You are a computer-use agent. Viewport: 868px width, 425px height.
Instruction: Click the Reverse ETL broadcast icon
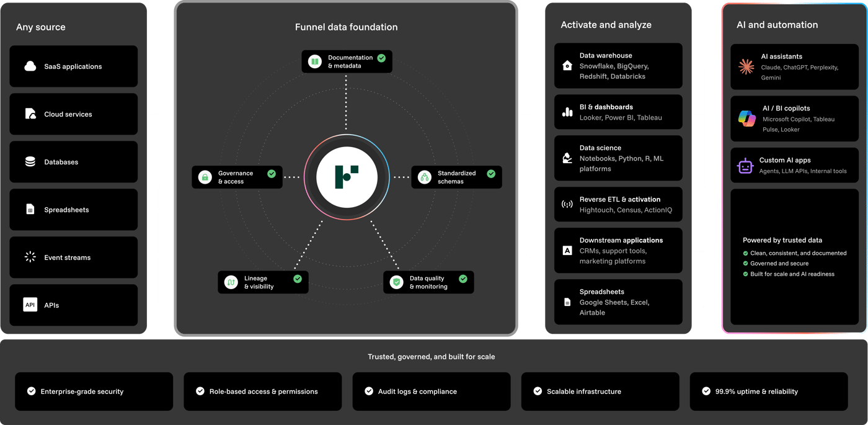pos(567,204)
